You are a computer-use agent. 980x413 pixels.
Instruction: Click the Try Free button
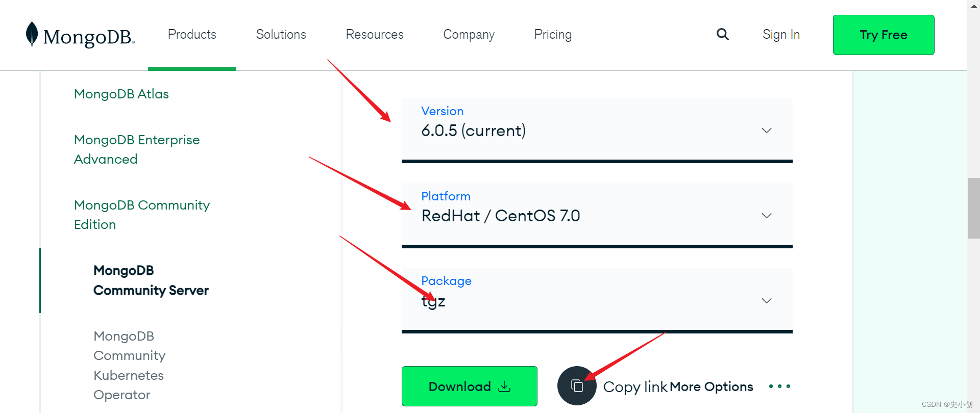point(884,35)
